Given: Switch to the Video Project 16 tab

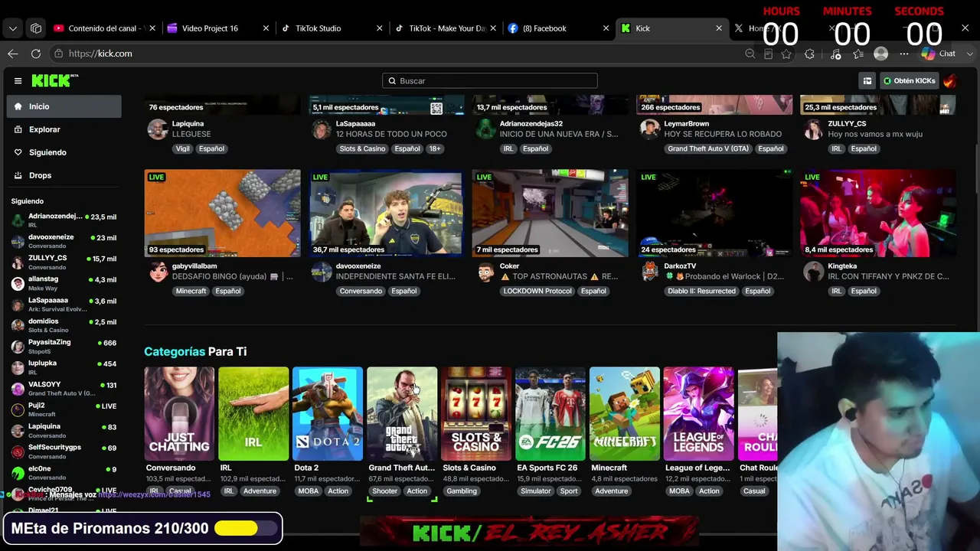Looking at the screenshot, I should tap(217, 28).
